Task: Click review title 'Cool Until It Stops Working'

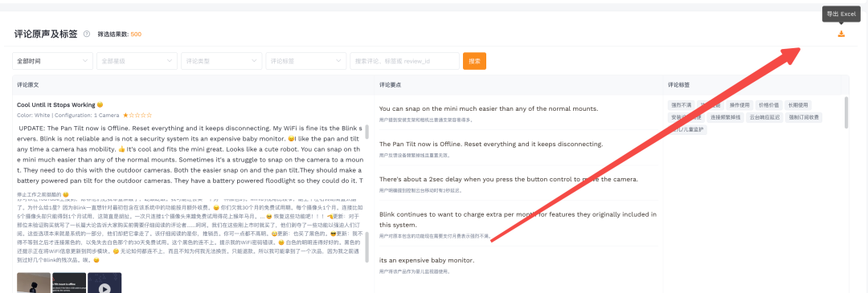Action: 56,104
